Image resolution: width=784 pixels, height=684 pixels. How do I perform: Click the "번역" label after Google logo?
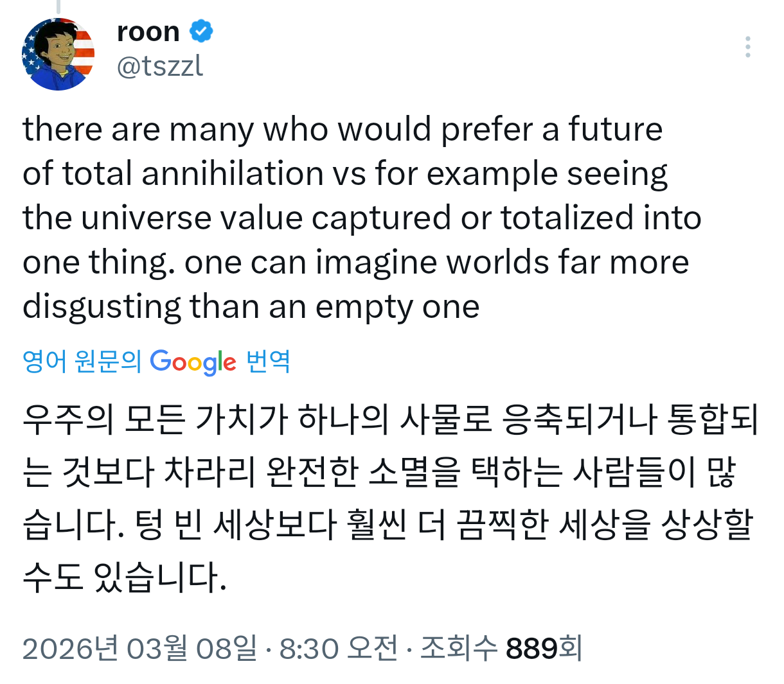click(x=268, y=361)
